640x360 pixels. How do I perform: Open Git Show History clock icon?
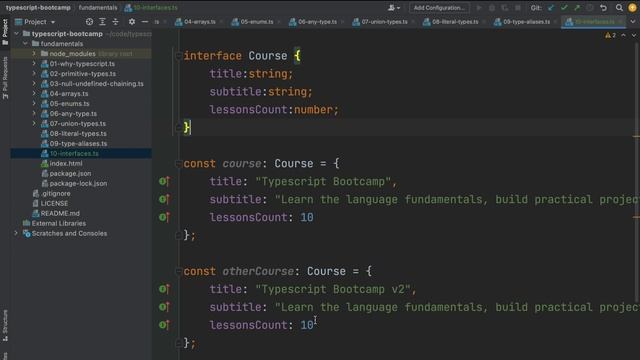tap(590, 8)
